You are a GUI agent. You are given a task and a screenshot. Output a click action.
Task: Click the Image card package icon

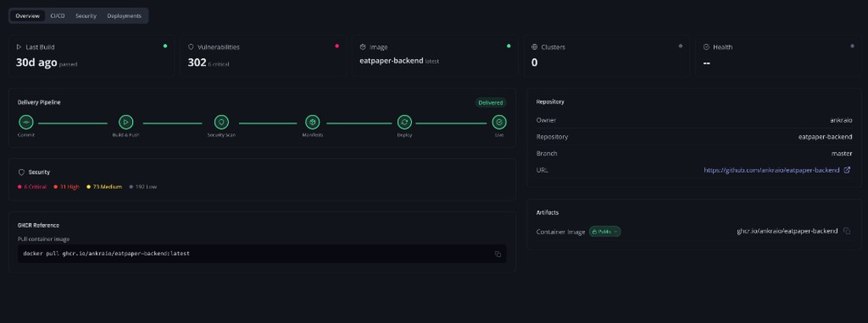pyautogui.click(x=362, y=47)
